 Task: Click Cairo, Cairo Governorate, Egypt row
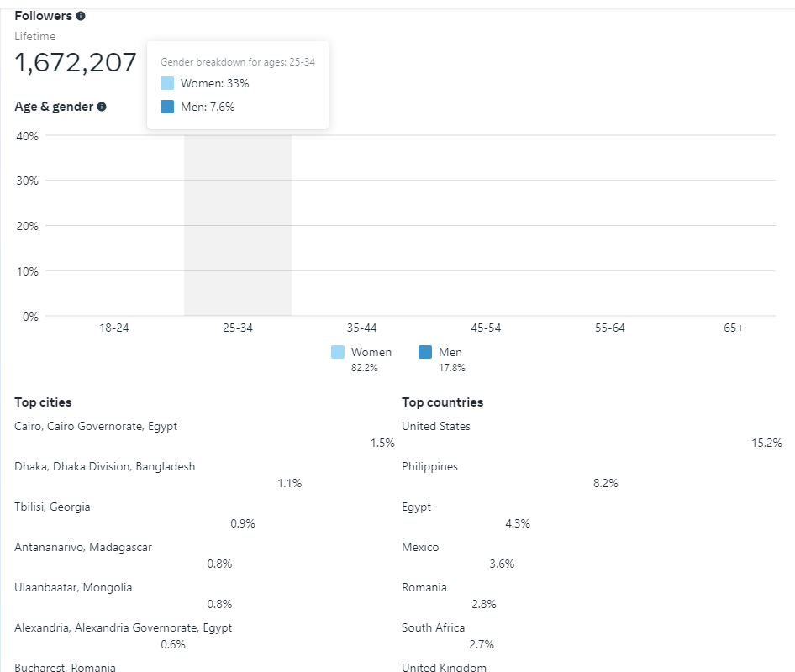[204, 434]
